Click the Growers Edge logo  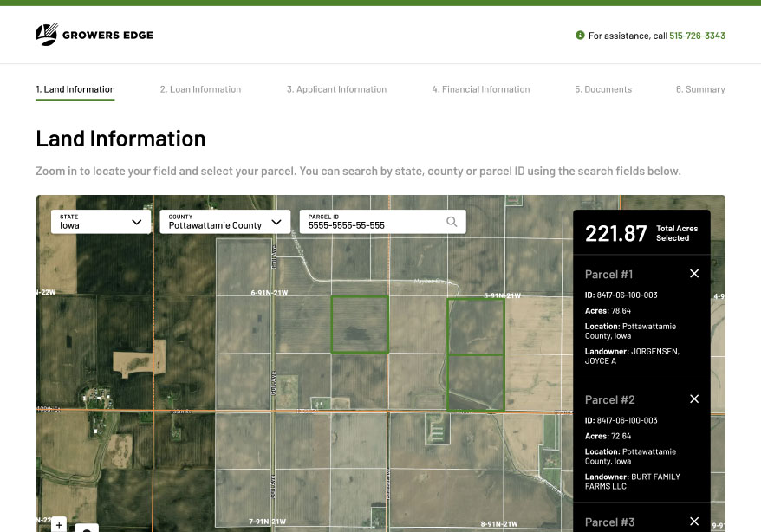pyautogui.click(x=94, y=35)
